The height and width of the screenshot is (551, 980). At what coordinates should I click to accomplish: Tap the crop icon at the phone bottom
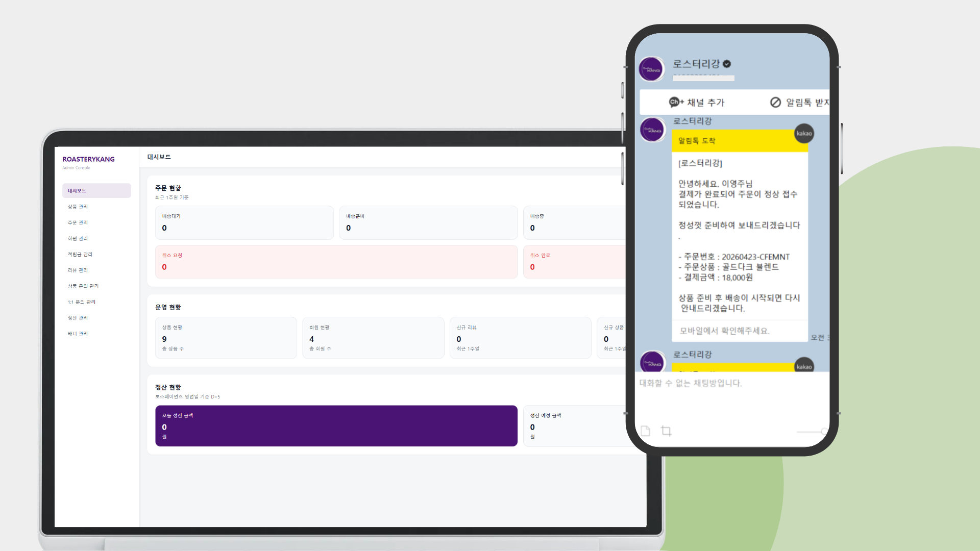coord(666,431)
